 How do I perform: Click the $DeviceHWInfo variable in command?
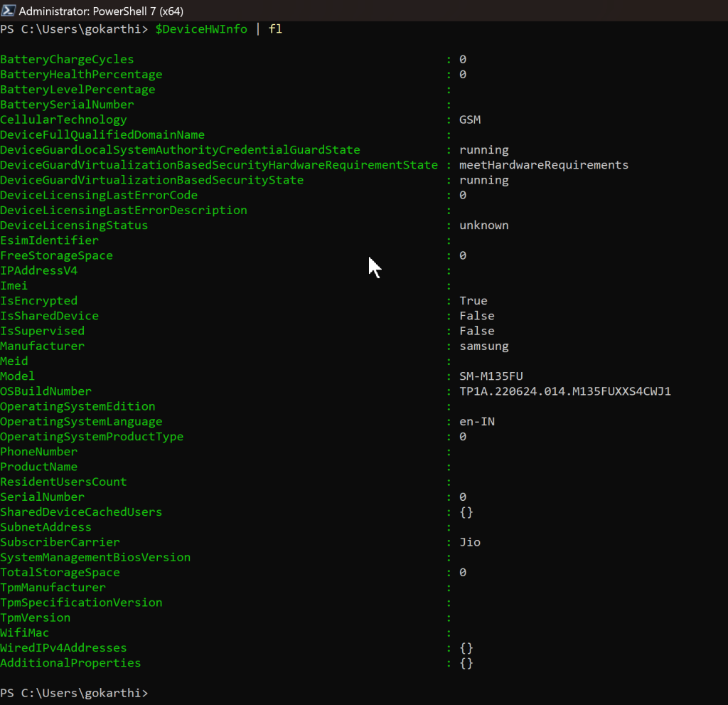[201, 29]
